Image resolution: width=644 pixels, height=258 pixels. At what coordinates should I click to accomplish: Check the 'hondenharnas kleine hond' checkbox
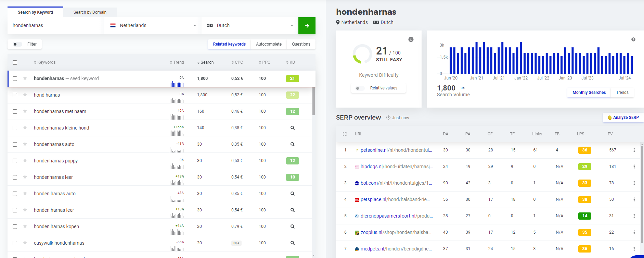(15, 128)
